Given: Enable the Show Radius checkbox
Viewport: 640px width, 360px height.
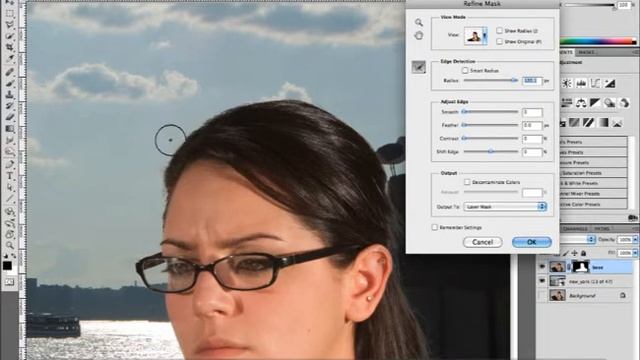Looking at the screenshot, I should coord(499,31).
